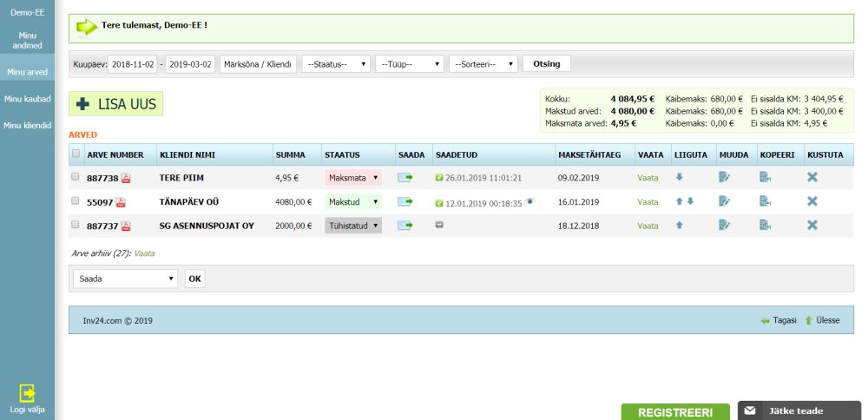This screenshot has height=420, width=868.
Task: Copy invoice 55097 using copy icon
Action: point(765,201)
